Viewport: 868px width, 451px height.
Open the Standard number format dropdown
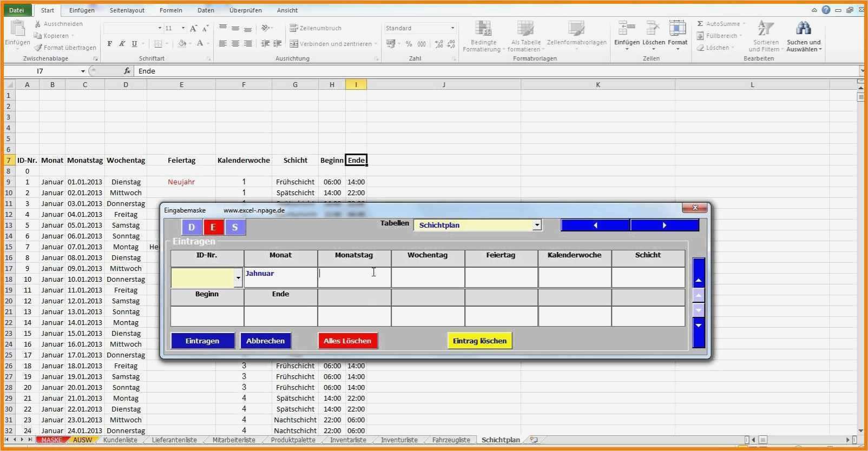[452, 28]
